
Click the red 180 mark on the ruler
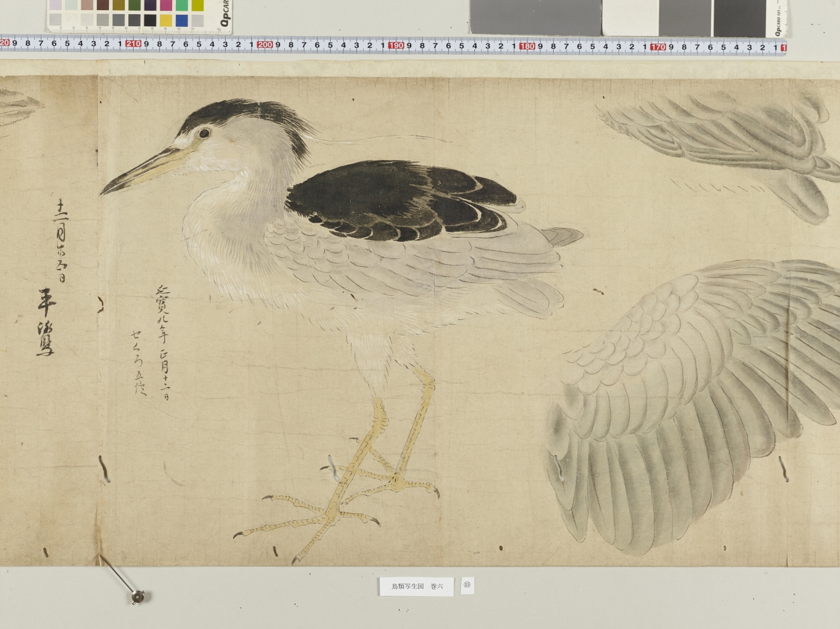click(x=528, y=46)
